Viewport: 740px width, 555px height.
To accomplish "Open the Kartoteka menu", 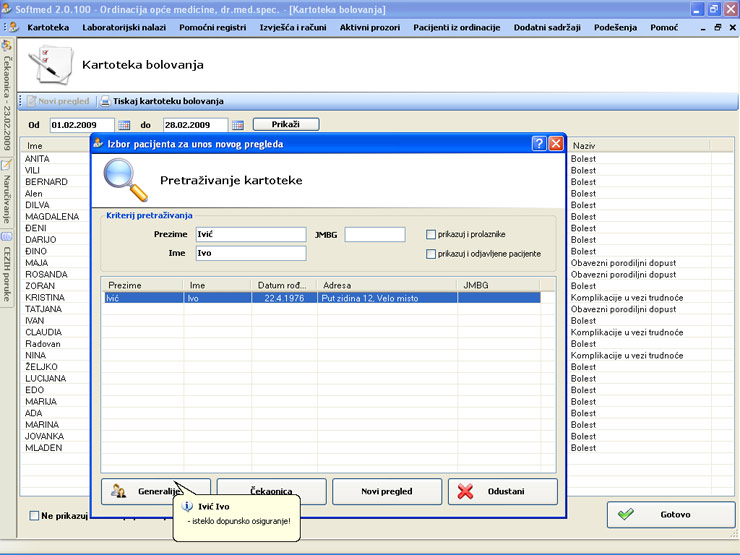I will coord(48,27).
